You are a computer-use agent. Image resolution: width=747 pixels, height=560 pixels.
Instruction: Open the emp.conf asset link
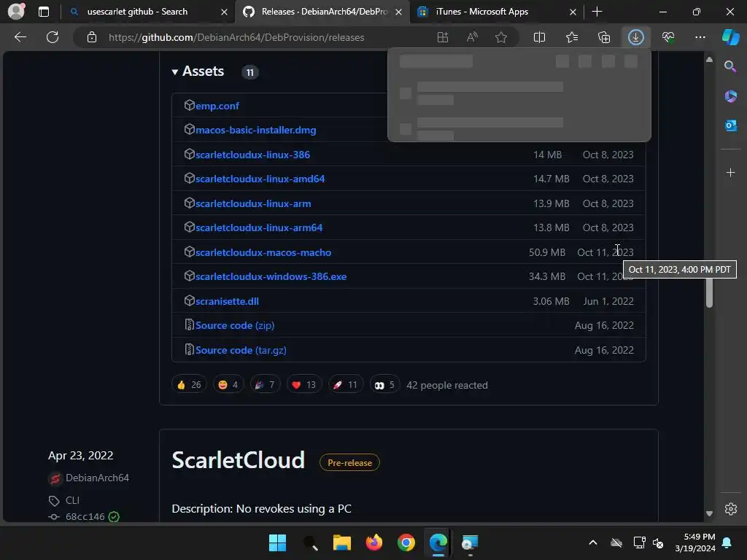coord(217,106)
